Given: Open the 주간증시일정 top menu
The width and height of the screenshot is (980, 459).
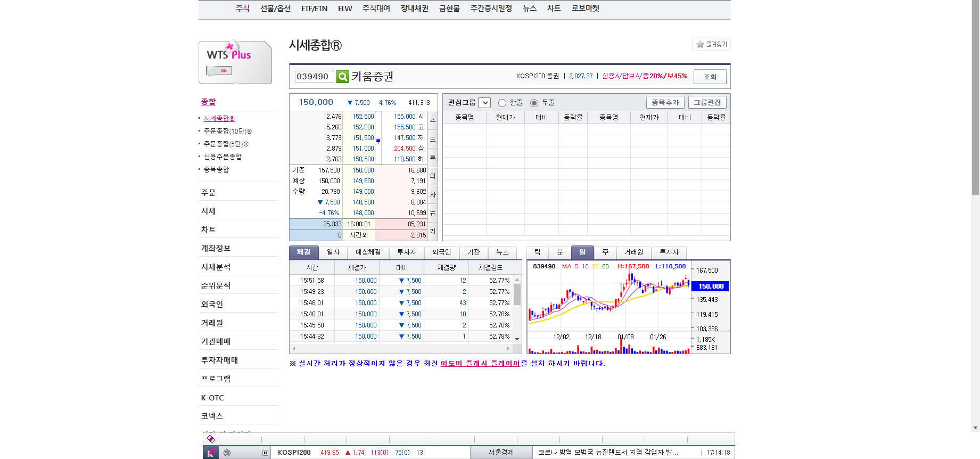Looking at the screenshot, I should [x=491, y=9].
